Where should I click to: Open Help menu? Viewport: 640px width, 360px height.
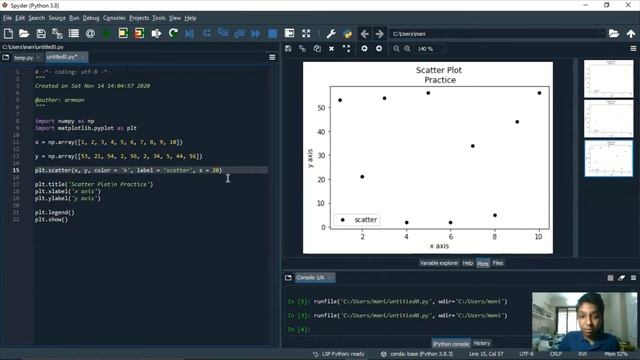(190, 18)
